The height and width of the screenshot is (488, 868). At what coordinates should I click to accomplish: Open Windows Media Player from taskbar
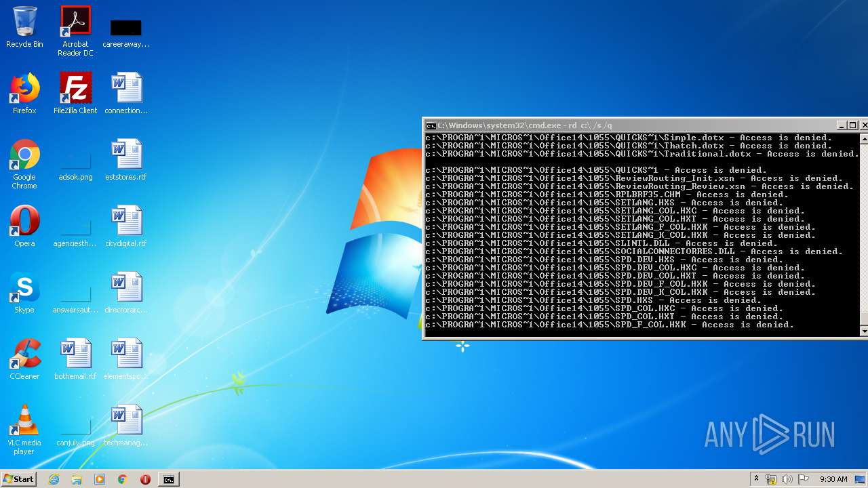click(x=100, y=479)
